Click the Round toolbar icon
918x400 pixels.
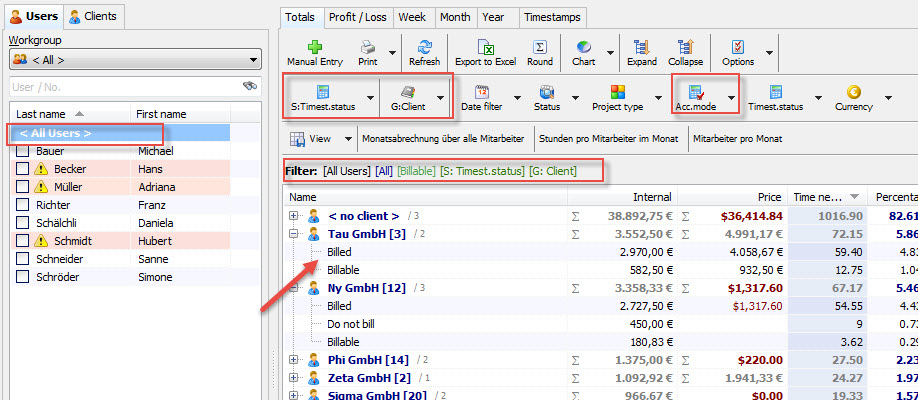pyautogui.click(x=540, y=47)
